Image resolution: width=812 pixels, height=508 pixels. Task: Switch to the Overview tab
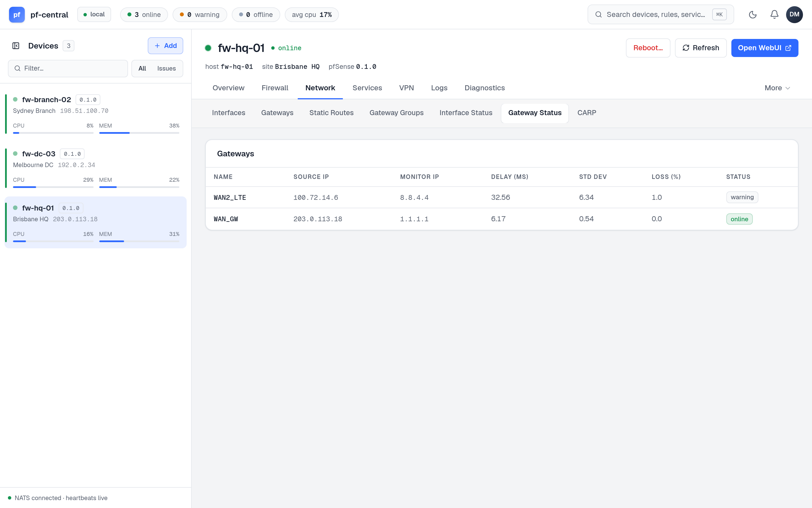228,88
